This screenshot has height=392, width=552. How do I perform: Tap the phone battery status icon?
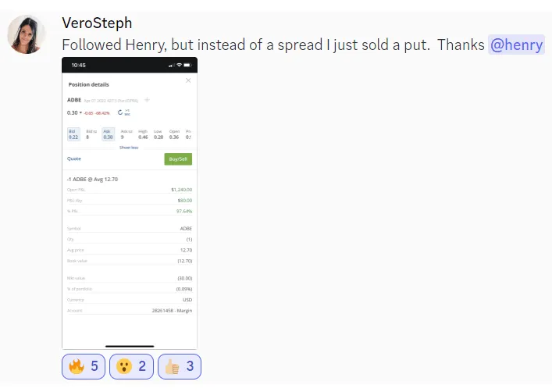click(187, 65)
